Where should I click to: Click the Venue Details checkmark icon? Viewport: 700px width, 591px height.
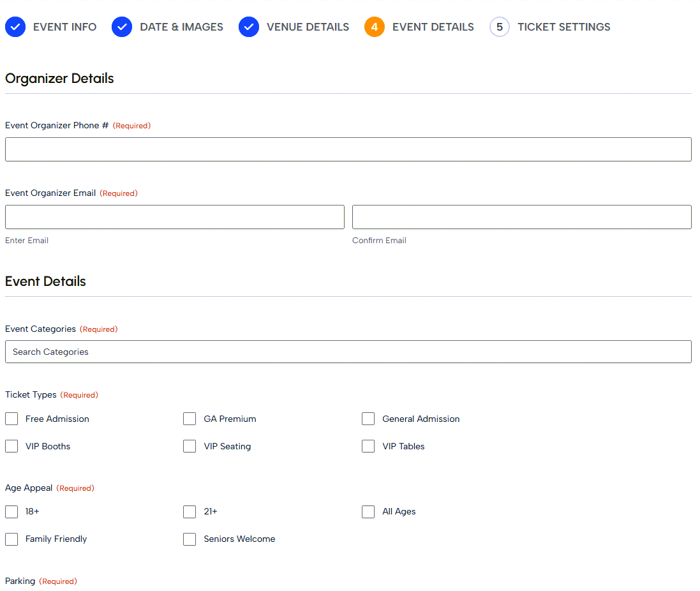pyautogui.click(x=249, y=27)
